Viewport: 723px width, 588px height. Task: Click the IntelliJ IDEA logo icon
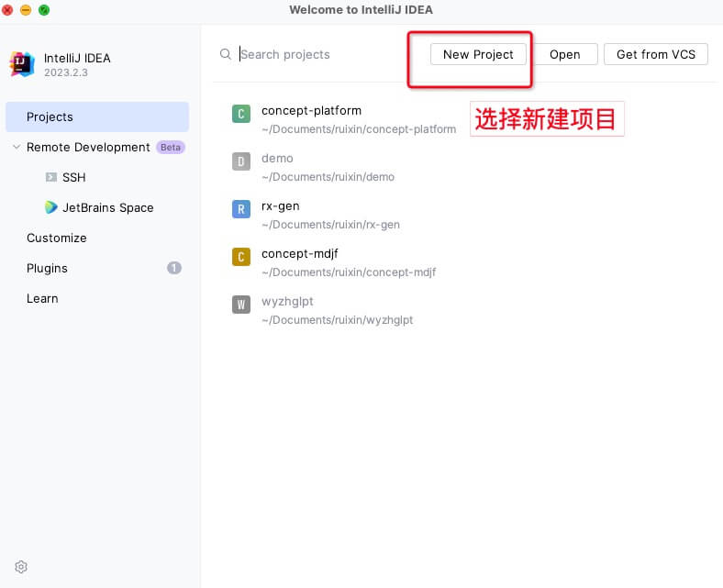click(x=22, y=64)
